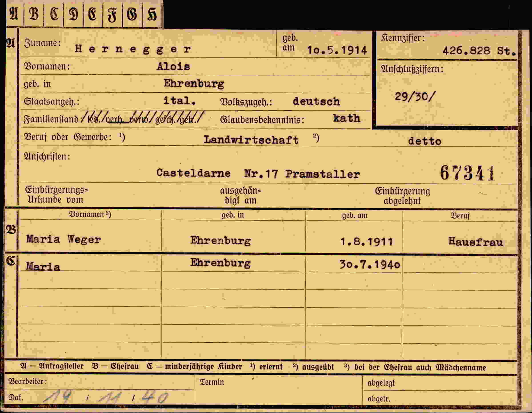Click the C index tab at the top
532x413 pixels.
tap(54, 14)
